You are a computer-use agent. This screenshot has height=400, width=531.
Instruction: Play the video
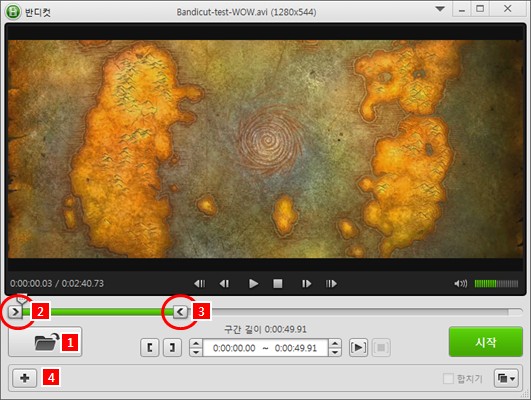(253, 283)
